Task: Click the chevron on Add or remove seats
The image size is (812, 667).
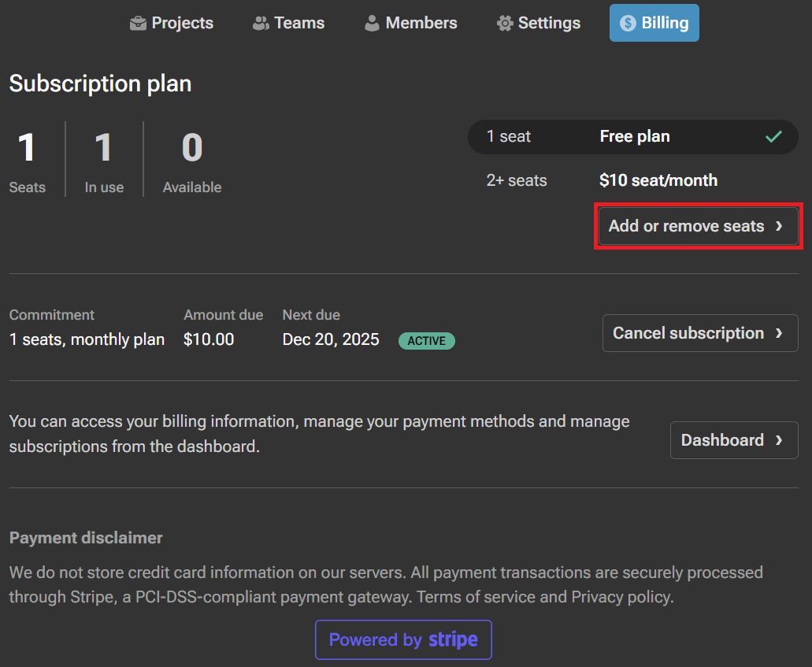Action: click(779, 227)
